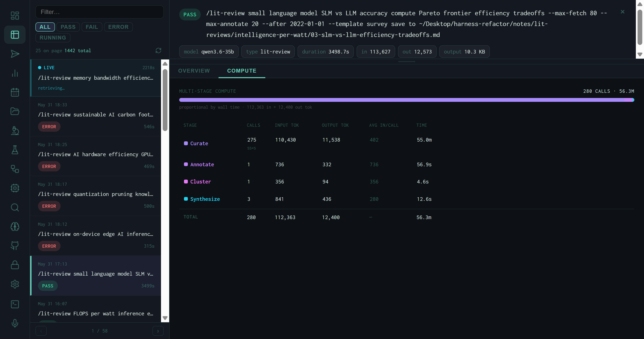644x339 pixels.
Task: Click the run list scrollbar down arrow
Action: coord(165,318)
